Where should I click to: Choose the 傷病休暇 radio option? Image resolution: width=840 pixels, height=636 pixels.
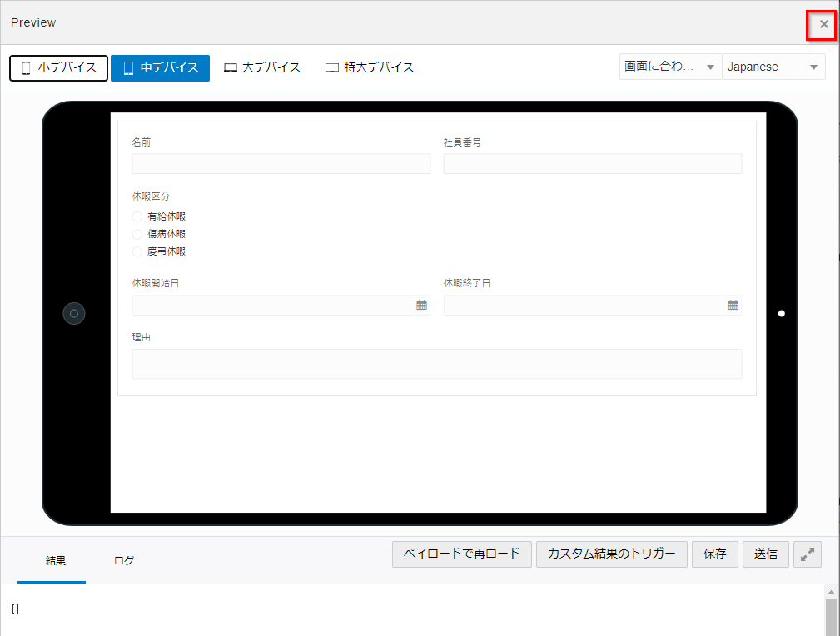tap(137, 234)
